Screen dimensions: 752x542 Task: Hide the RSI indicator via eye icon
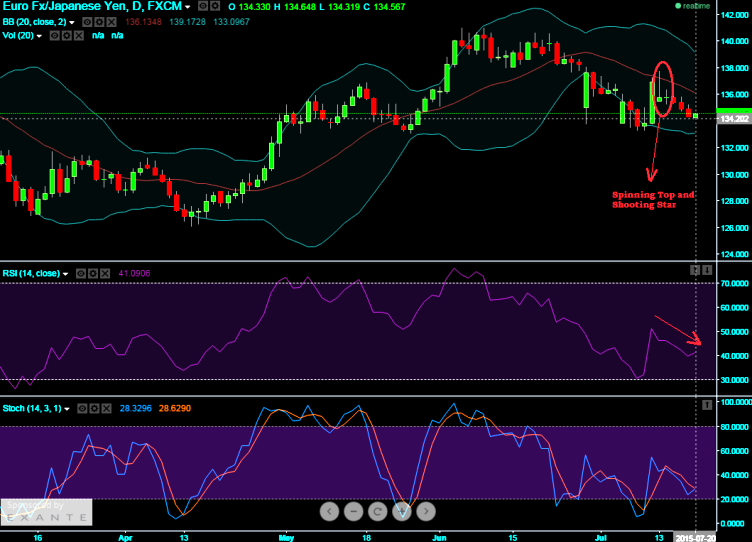81,272
